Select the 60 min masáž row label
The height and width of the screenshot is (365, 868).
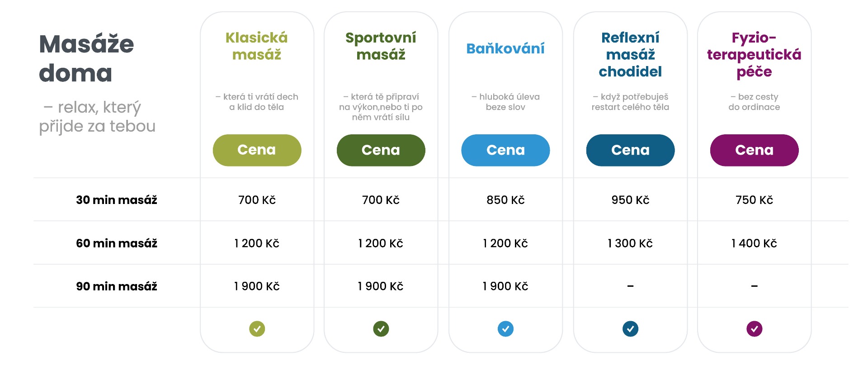117,243
